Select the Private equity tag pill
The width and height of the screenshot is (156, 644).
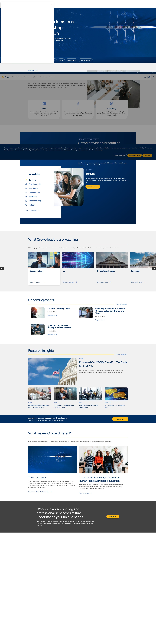coord(72,60)
